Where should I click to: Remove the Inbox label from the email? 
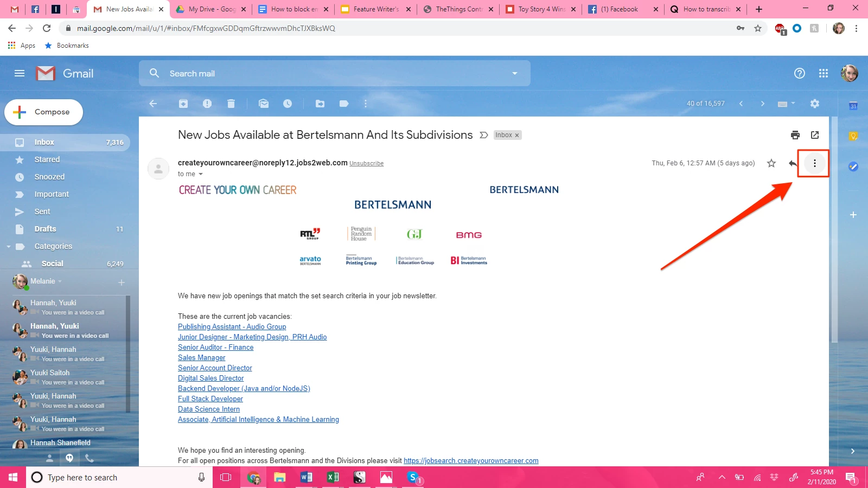pyautogui.click(x=517, y=135)
